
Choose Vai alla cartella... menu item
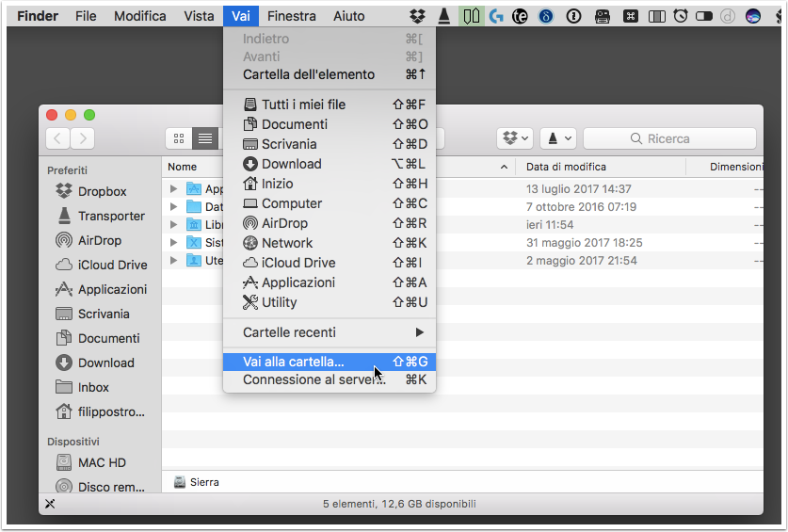330,362
